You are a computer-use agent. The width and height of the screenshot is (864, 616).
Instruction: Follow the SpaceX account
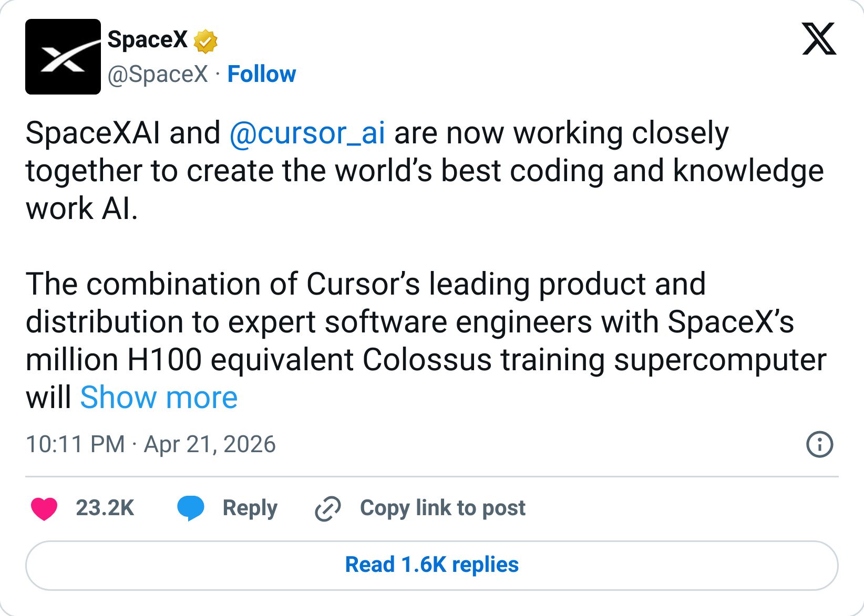click(261, 74)
